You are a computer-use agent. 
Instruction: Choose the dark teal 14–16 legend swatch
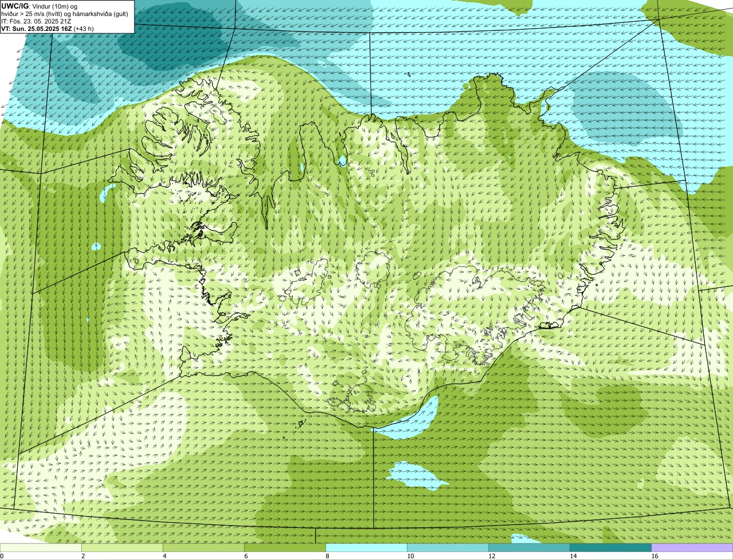[610, 548]
